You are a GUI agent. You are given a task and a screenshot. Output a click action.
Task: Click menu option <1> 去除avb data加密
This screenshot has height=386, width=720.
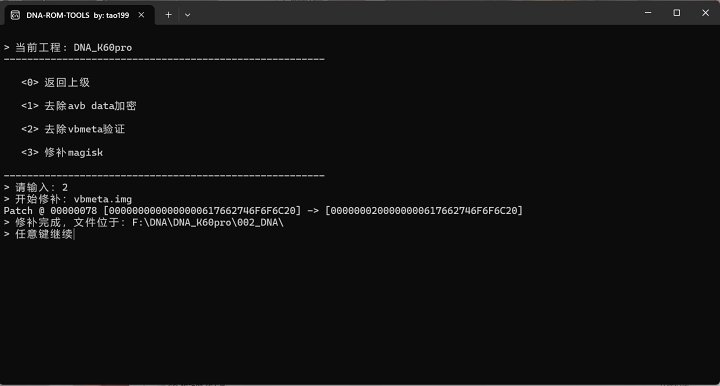pyautogui.click(x=79, y=106)
